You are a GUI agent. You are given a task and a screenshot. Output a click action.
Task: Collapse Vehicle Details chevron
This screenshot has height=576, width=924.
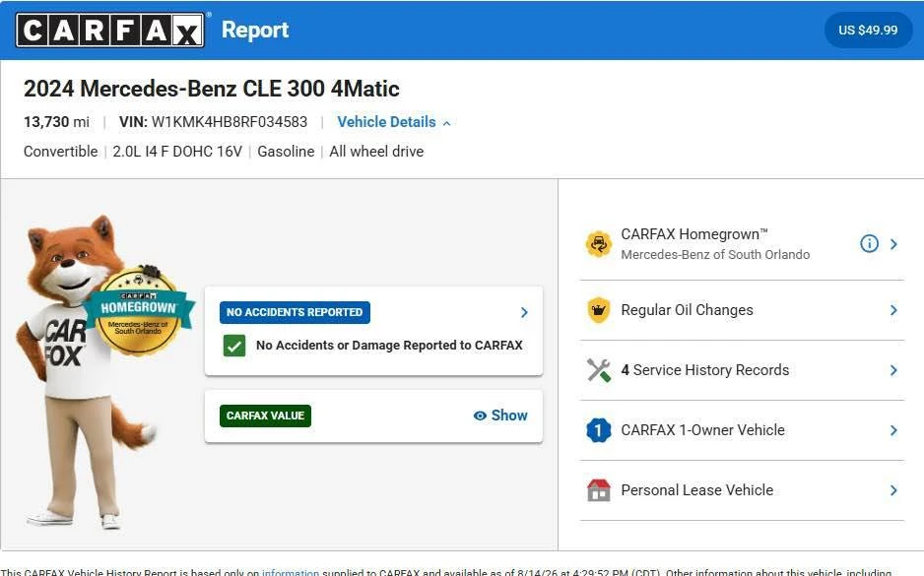tap(446, 123)
